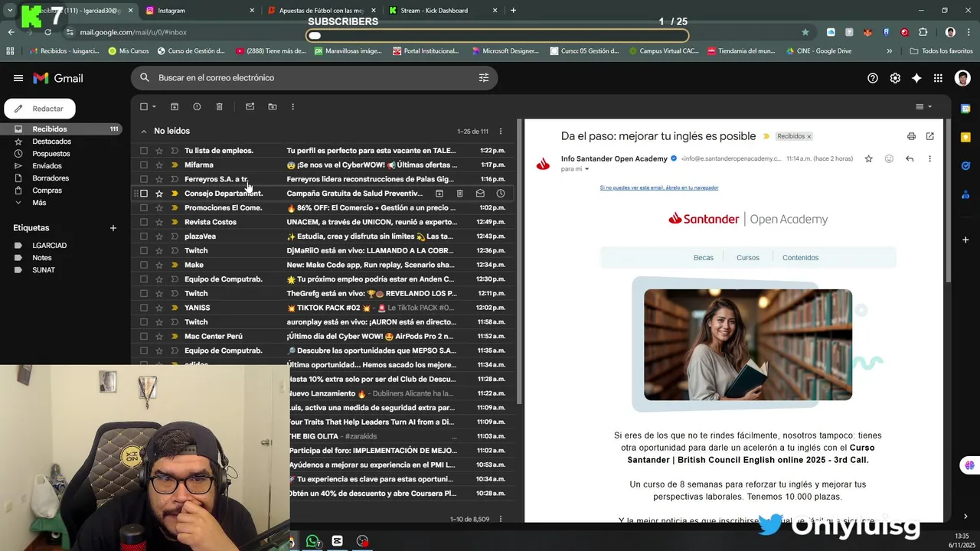Open email in new window icon

[929, 136]
